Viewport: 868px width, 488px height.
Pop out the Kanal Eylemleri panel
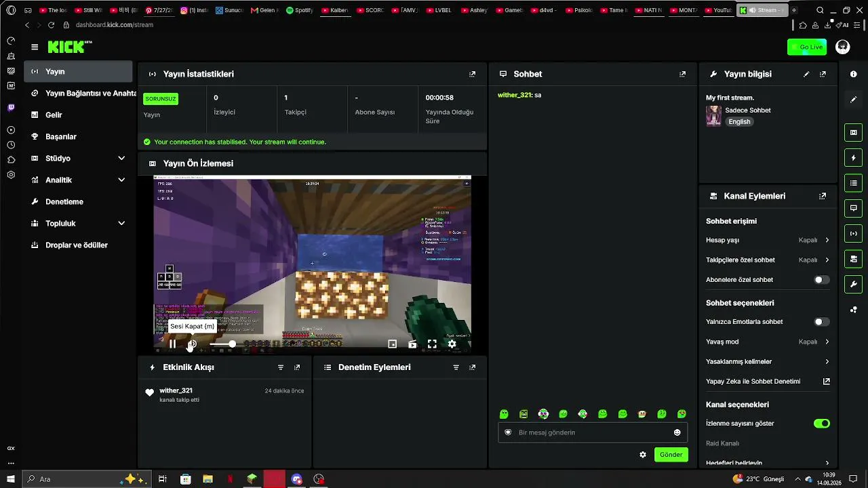[x=823, y=196]
